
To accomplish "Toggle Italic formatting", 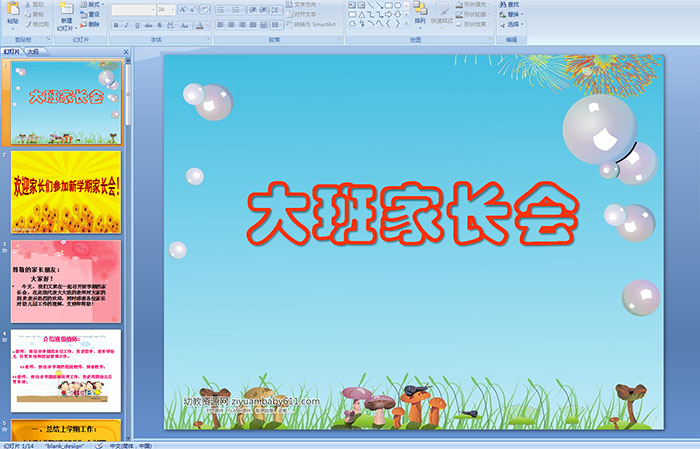I will [x=126, y=25].
